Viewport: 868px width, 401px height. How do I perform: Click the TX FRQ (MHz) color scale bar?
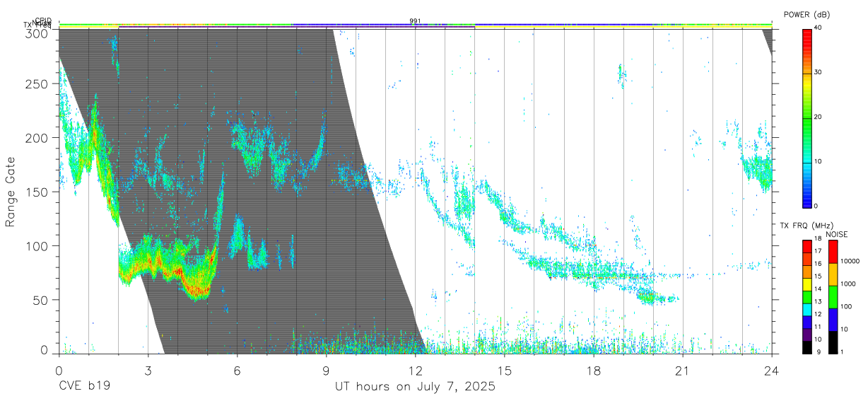tap(807, 297)
